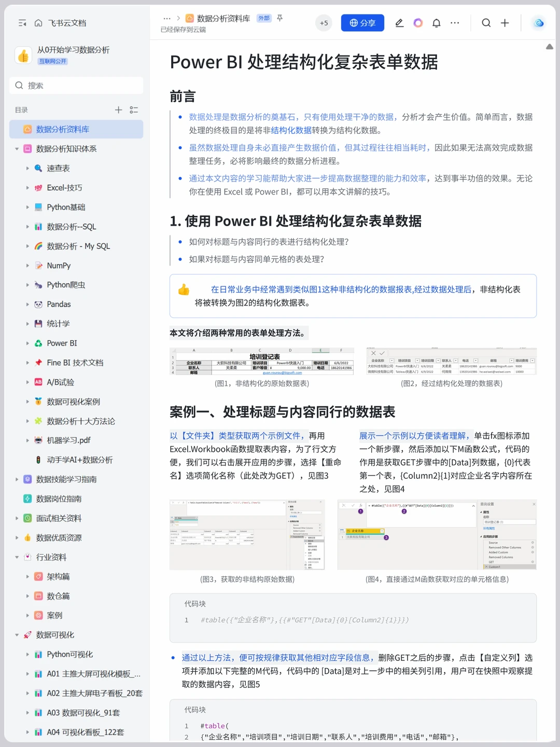Create new document with the plus icon
Viewport: 560px width, 747px height.
(x=504, y=23)
